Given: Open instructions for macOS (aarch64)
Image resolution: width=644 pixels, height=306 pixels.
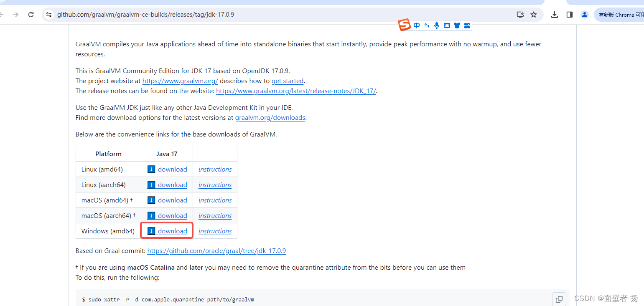Looking at the screenshot, I should [x=215, y=216].
